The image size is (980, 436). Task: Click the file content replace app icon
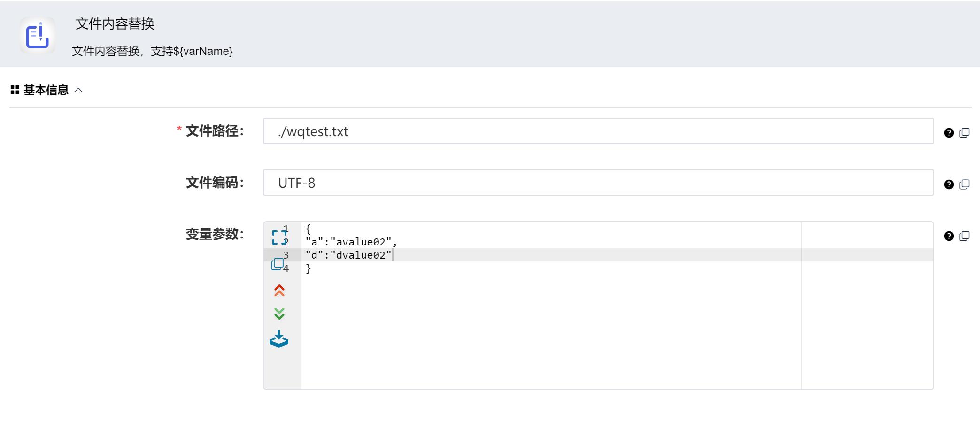[x=37, y=35]
